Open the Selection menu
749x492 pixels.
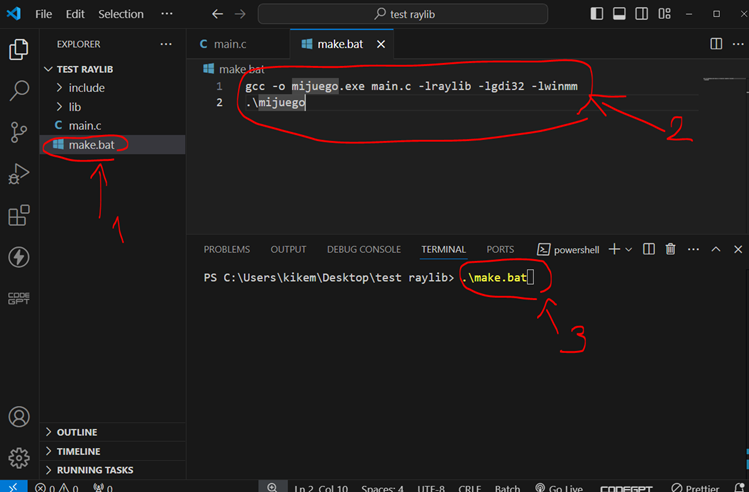121,14
